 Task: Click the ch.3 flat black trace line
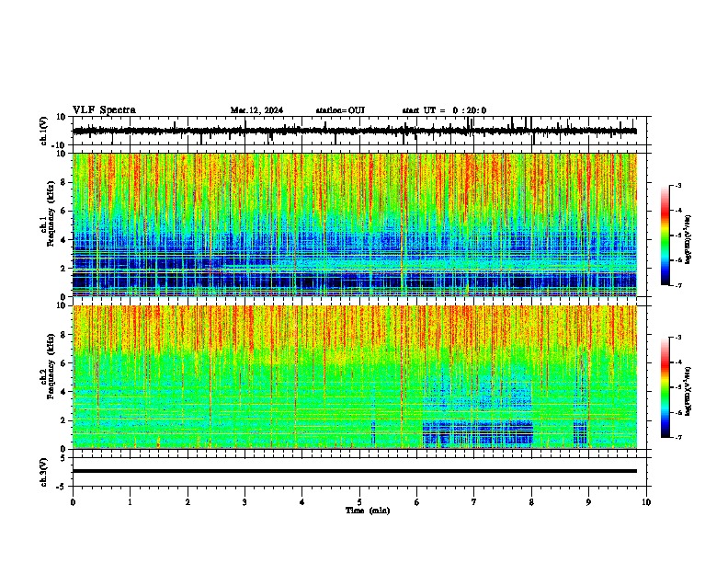click(x=355, y=471)
